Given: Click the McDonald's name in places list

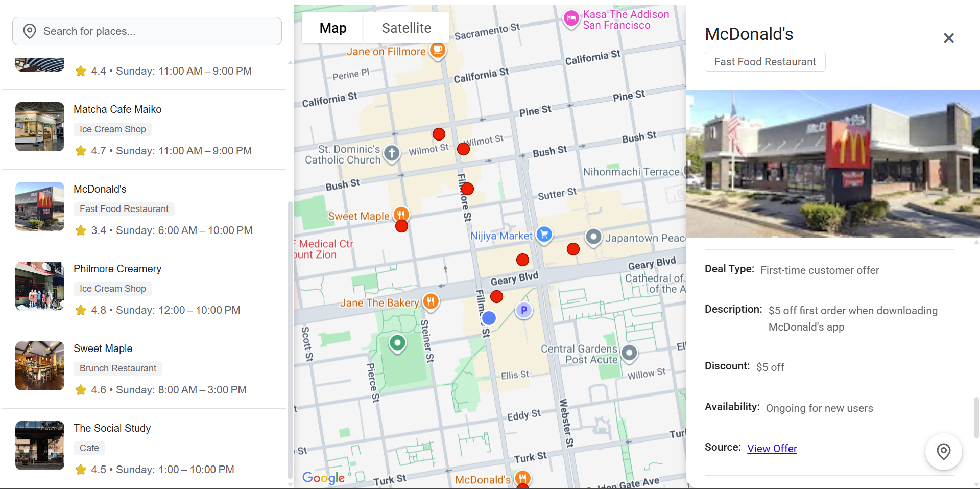Looking at the screenshot, I should pos(100,189).
